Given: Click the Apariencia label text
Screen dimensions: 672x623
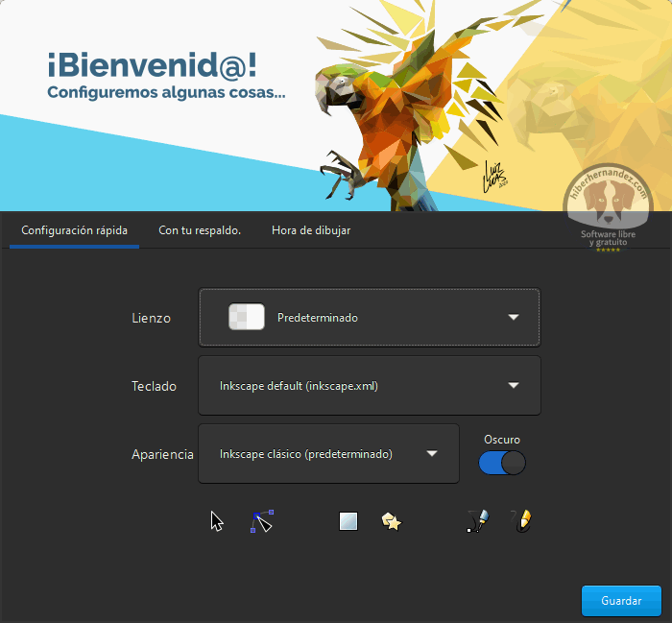Looking at the screenshot, I should 162,454.
